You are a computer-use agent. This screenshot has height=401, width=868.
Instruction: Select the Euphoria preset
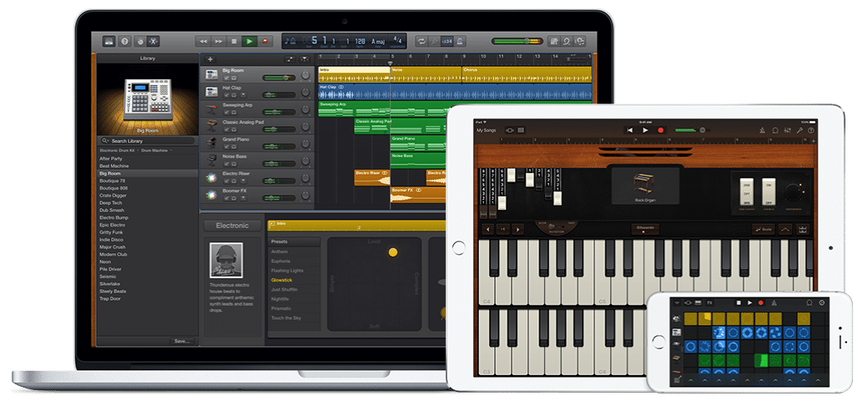click(x=281, y=261)
